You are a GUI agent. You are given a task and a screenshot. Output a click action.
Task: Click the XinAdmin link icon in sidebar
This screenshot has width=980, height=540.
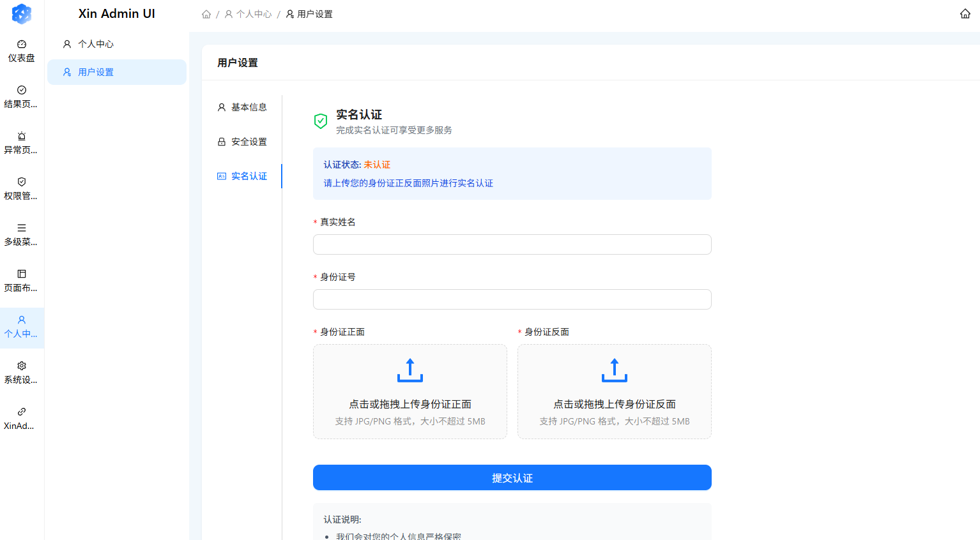pyautogui.click(x=22, y=412)
